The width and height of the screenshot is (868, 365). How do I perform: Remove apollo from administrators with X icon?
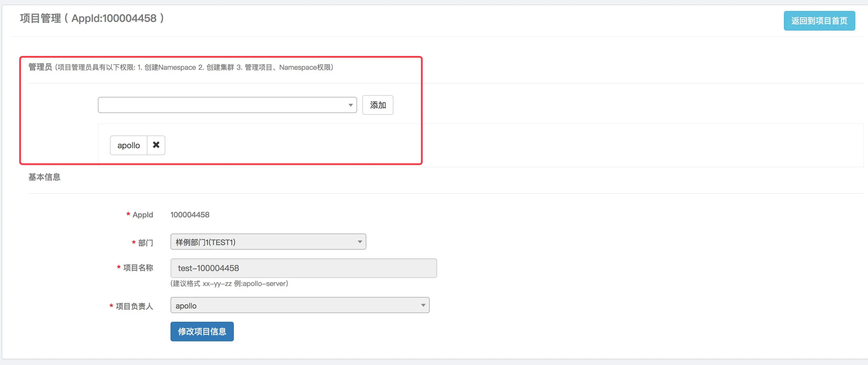156,145
